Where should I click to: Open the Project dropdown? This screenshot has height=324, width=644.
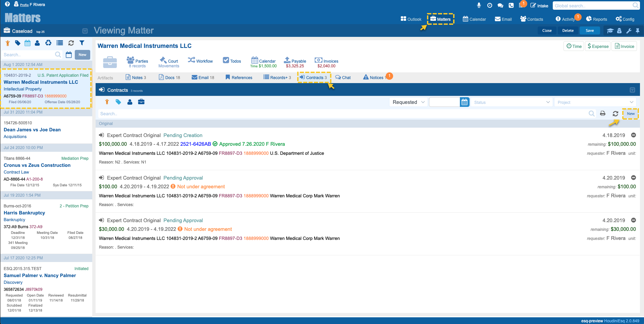[595, 102]
